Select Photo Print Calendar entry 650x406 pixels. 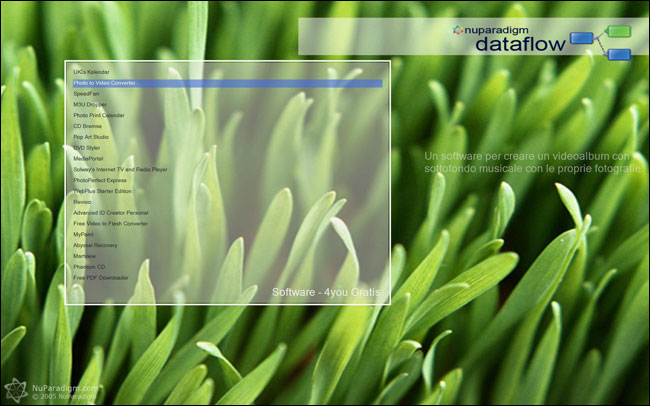tap(99, 115)
